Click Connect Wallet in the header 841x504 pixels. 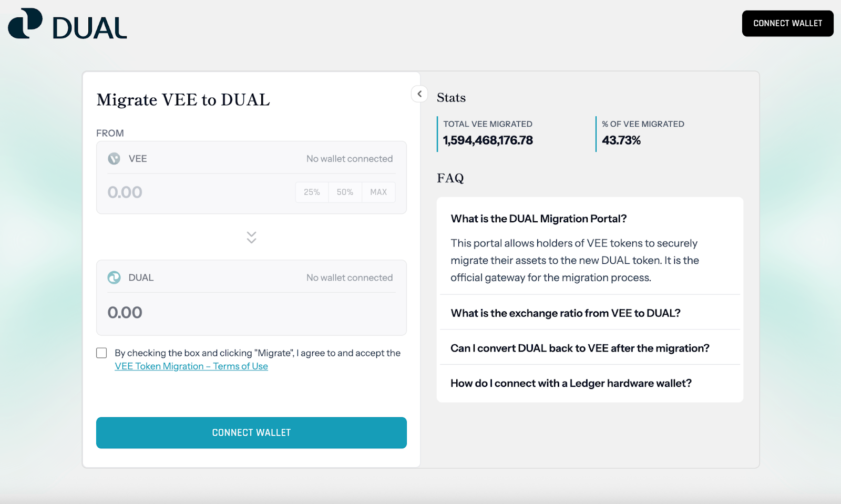tap(787, 24)
